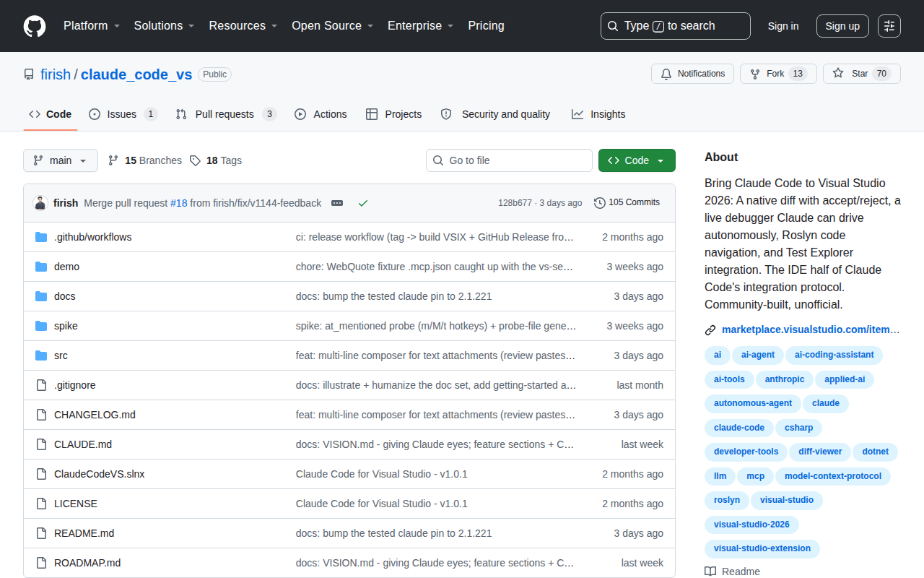Click the Notifications button
Viewport: 924px width, 578px height.
pyautogui.click(x=693, y=74)
